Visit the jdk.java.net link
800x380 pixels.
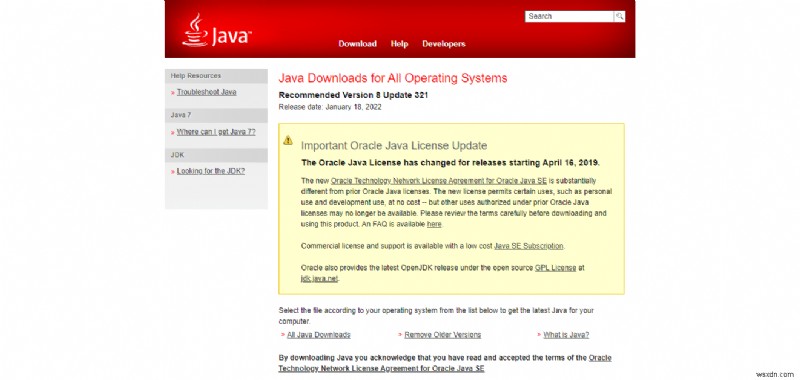(x=319, y=278)
